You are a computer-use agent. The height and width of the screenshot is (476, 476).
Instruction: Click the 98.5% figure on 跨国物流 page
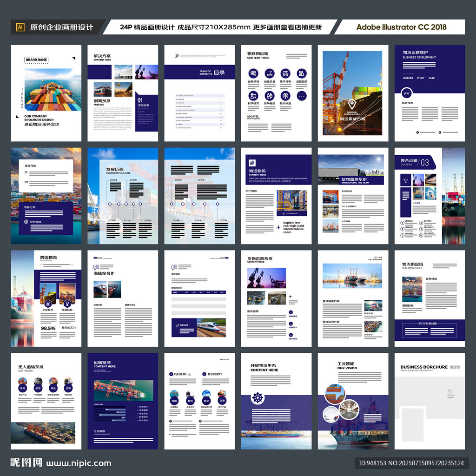pyautogui.click(x=48, y=328)
